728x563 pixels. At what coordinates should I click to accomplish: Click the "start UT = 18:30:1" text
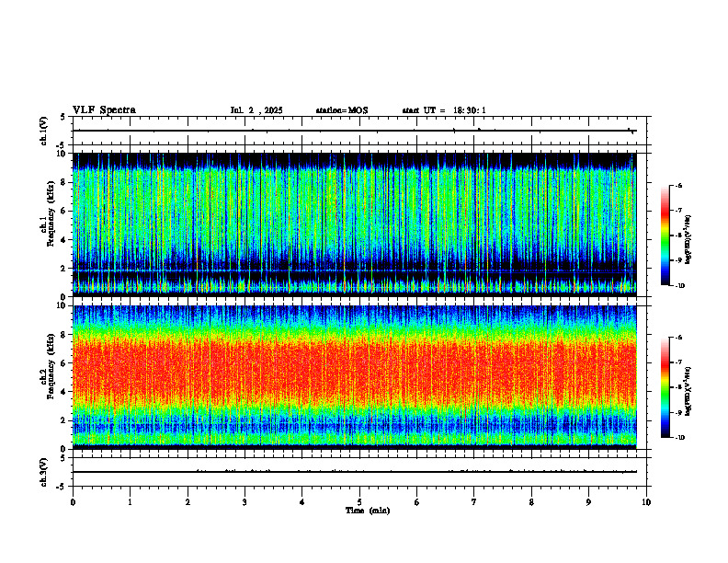pos(444,110)
